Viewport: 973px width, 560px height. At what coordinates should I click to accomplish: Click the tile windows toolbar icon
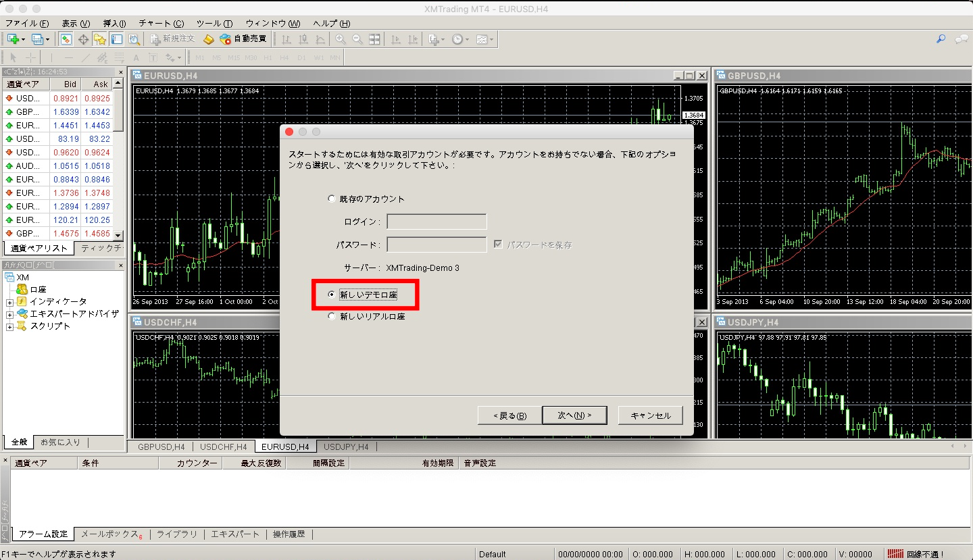pyautogui.click(x=374, y=39)
